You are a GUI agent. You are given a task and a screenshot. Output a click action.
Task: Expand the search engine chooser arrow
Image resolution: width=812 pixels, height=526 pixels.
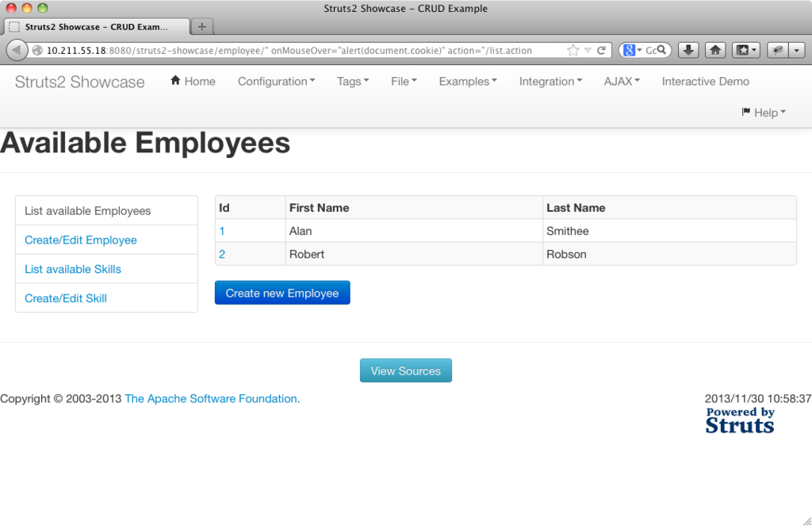pos(640,50)
